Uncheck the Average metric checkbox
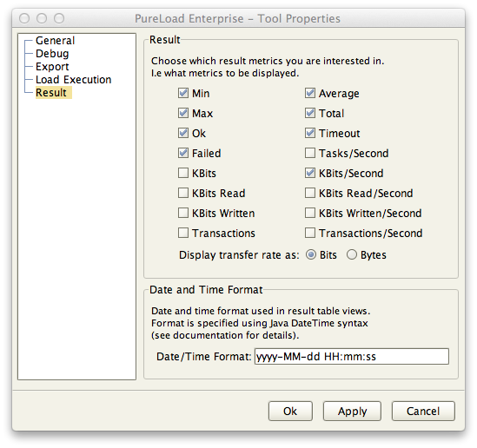The image size is (477, 448). pyautogui.click(x=310, y=93)
